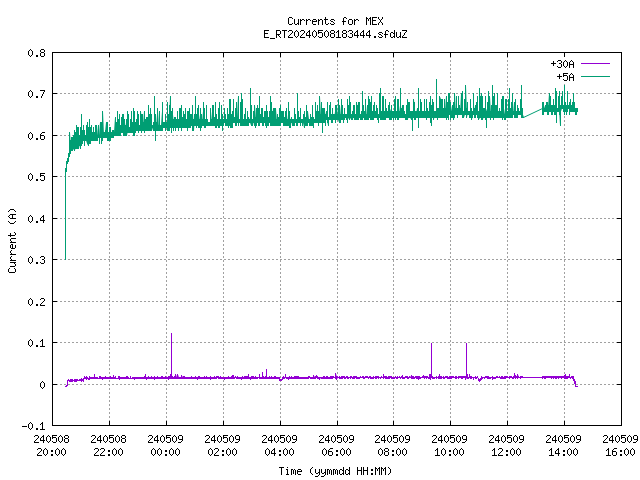Click the y-axis tick label 0.6
This screenshot has width=640, height=480.
37,136
